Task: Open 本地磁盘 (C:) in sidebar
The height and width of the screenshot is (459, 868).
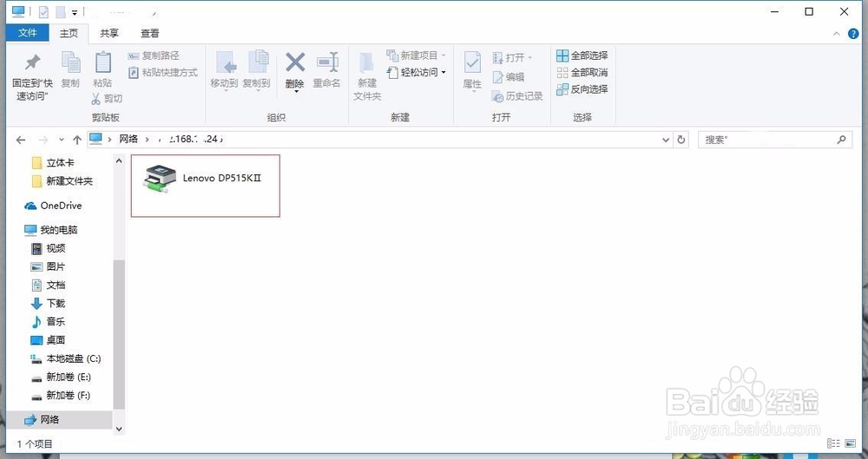Action: 66,359
